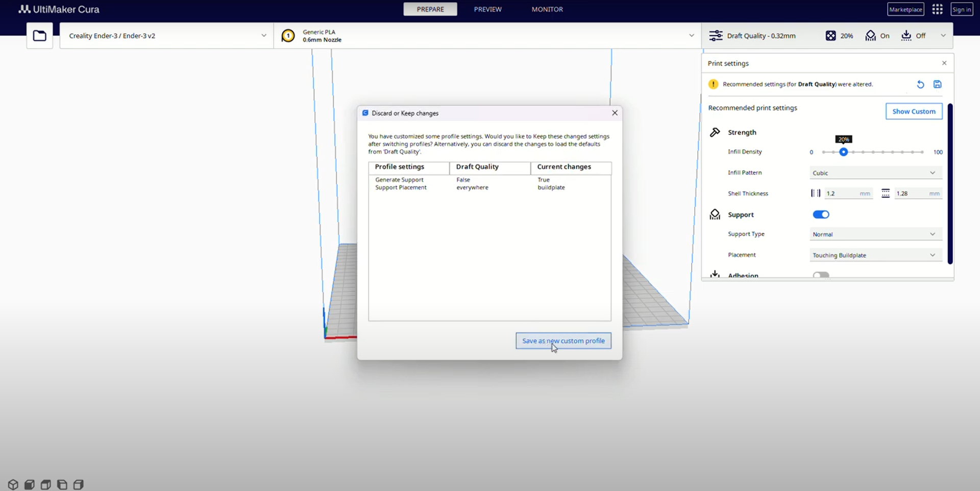Image resolution: width=980 pixels, height=491 pixels.
Task: Select the Support Placement row
Action: tap(489, 188)
